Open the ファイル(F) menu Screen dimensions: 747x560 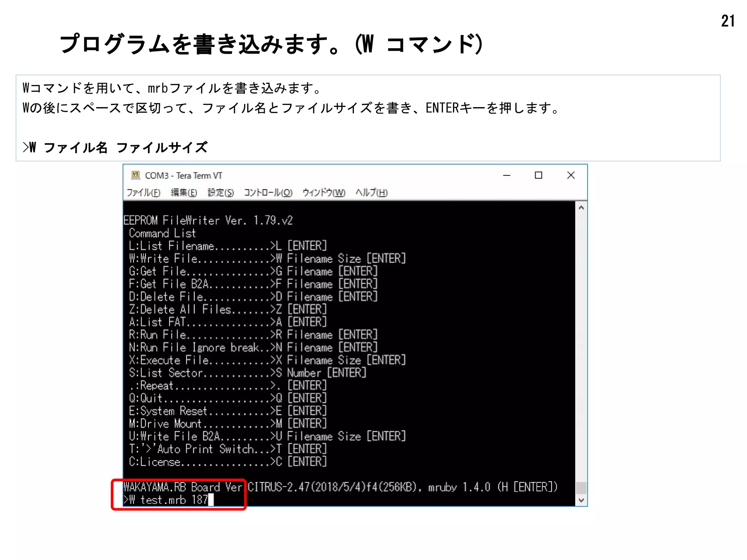(143, 192)
